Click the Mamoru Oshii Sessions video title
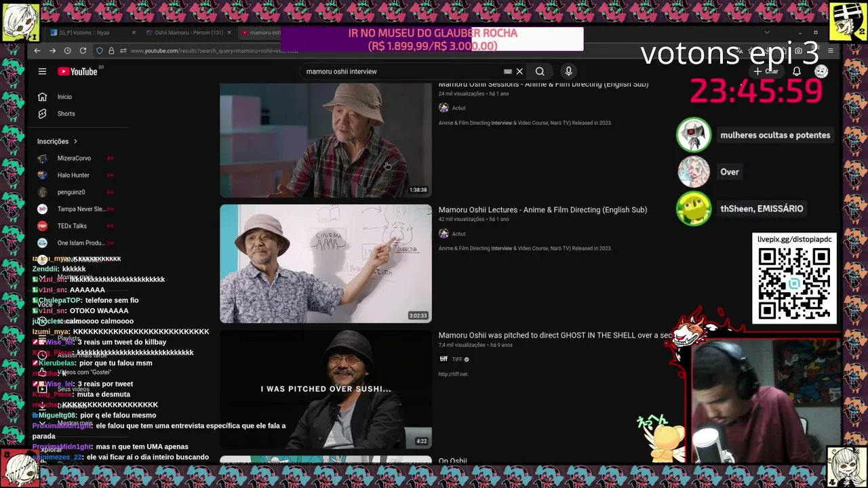The width and height of the screenshot is (868, 488). 543,85
